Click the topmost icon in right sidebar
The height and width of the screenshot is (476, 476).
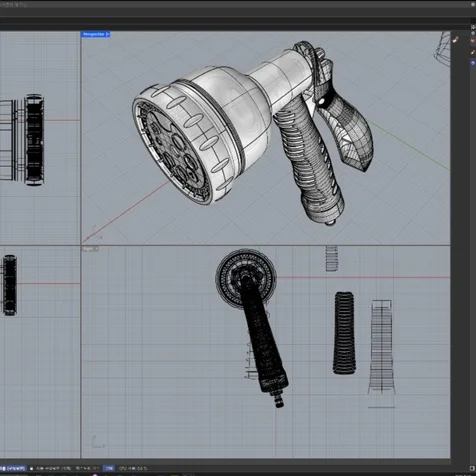(473, 27)
